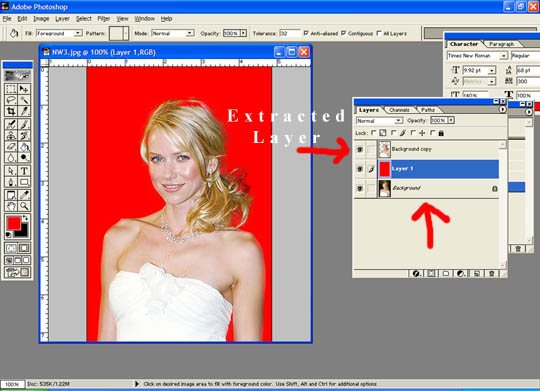Open Layers panel blend mode Normal dropdown
Screen dimensions: 540x391
398,121
